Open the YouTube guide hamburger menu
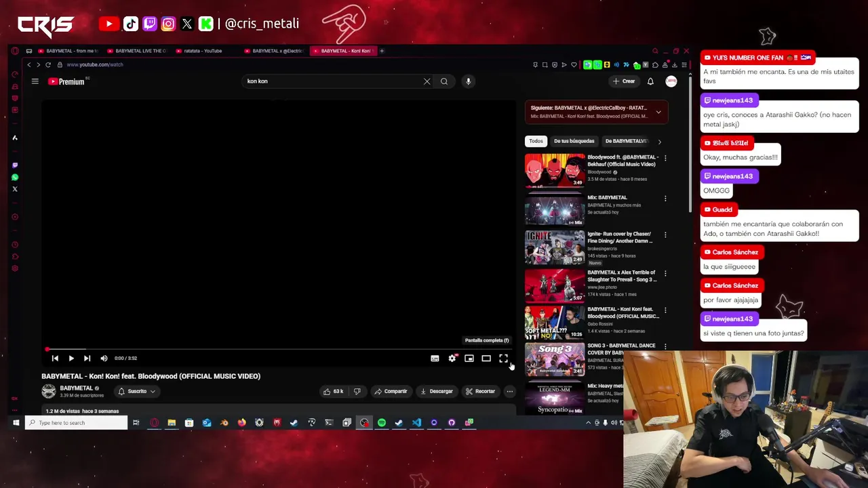Image resolution: width=868 pixels, height=488 pixels. pyautogui.click(x=35, y=81)
